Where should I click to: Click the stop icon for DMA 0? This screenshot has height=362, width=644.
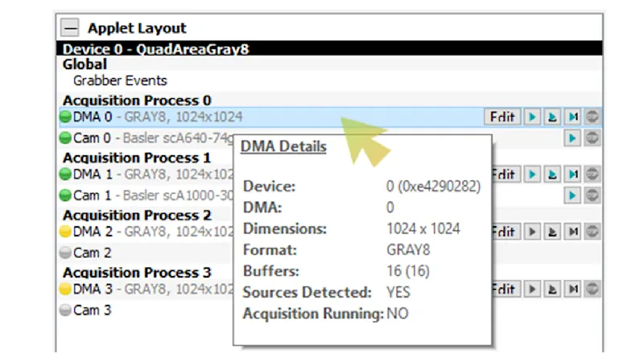click(593, 117)
